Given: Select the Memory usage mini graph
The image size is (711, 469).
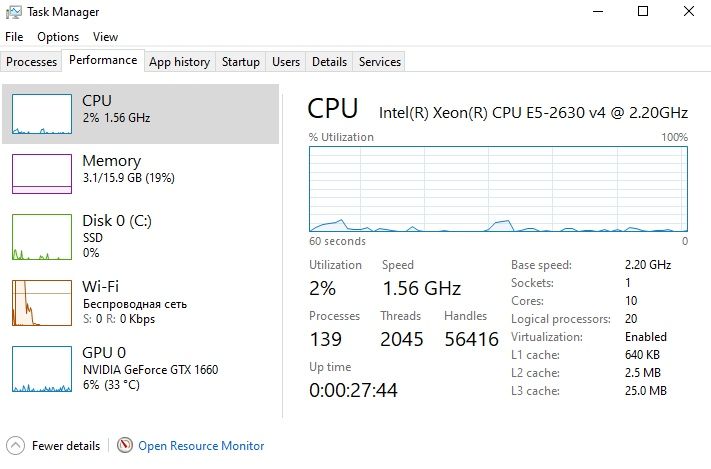Looking at the screenshot, I should (42, 174).
